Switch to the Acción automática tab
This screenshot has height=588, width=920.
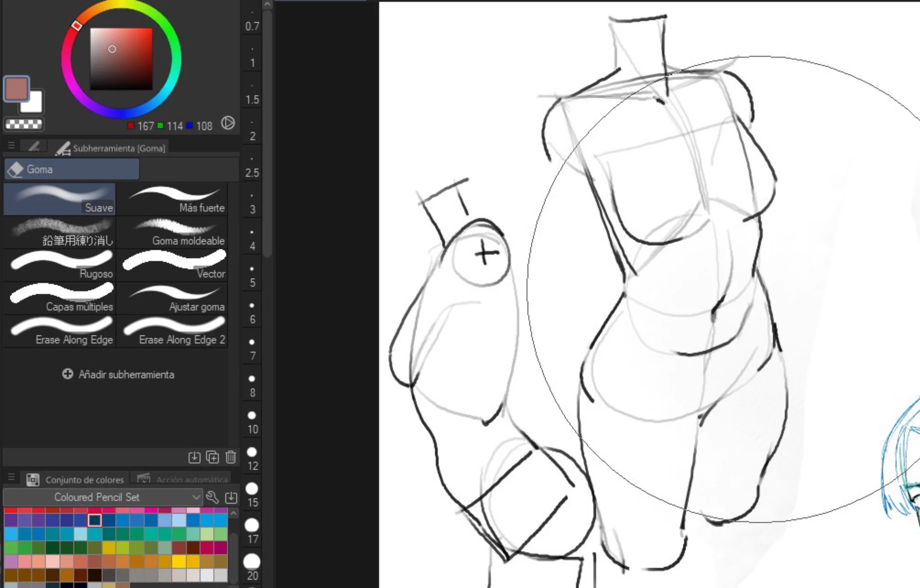182,479
